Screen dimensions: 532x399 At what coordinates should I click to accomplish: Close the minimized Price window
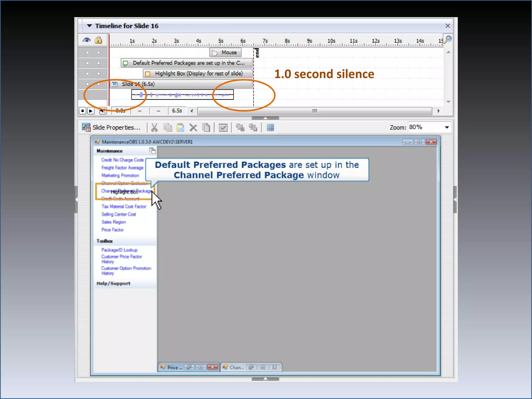213,367
